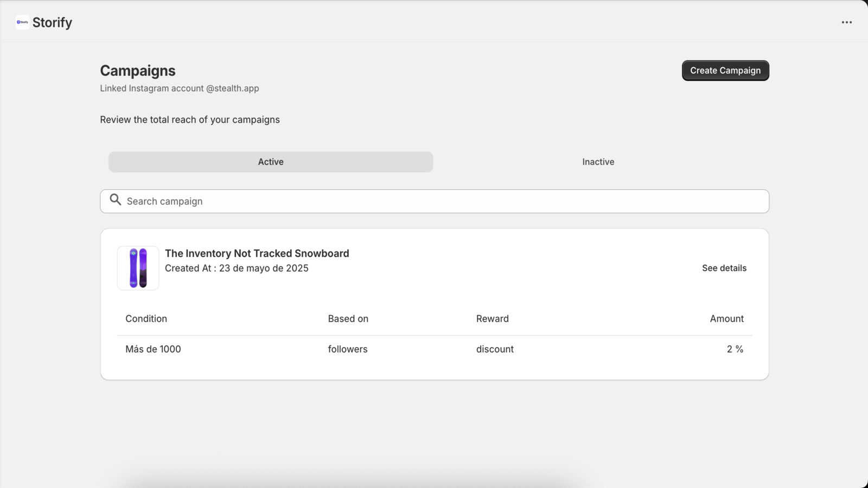The image size is (868, 488).
Task: Select the campaign title The Inventory Not Tracked Snowboard
Action: pos(257,253)
